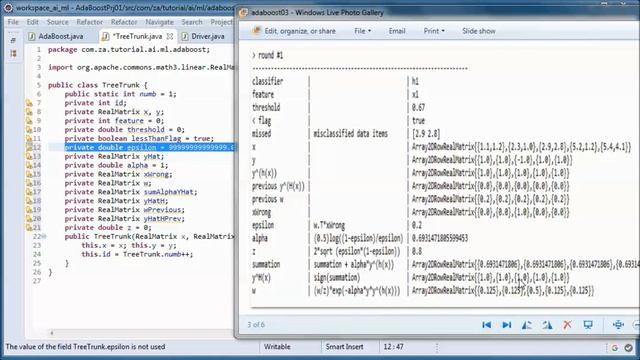
Task: Click the 'import org.apache.commons.math3' line
Action: click(141, 67)
